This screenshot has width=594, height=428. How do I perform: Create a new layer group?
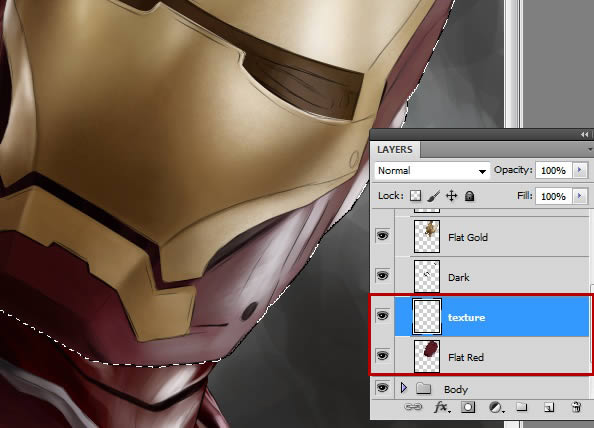click(522, 407)
